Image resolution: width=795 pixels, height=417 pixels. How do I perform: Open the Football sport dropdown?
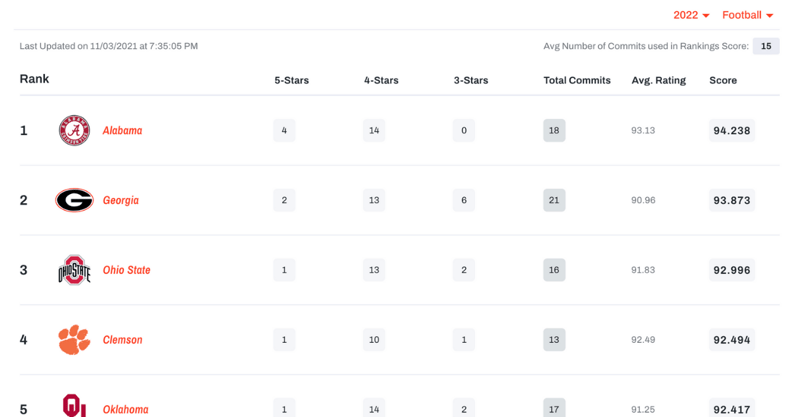coord(747,15)
